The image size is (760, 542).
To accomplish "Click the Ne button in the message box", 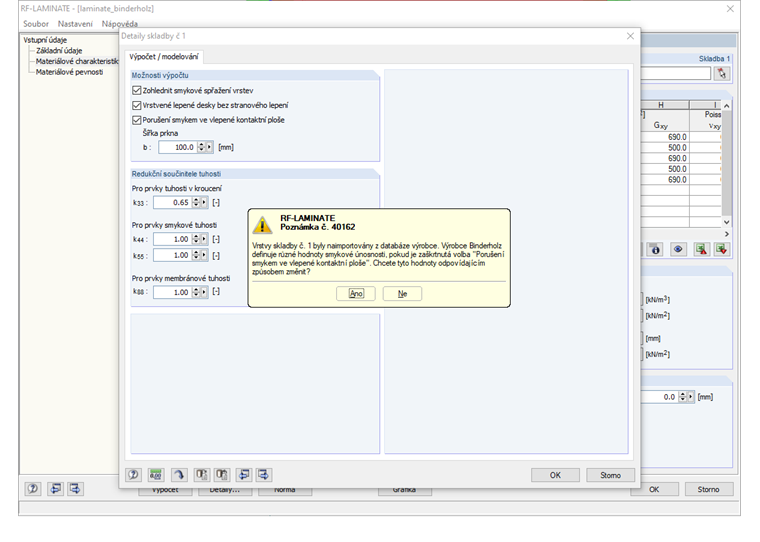I will [x=402, y=293].
